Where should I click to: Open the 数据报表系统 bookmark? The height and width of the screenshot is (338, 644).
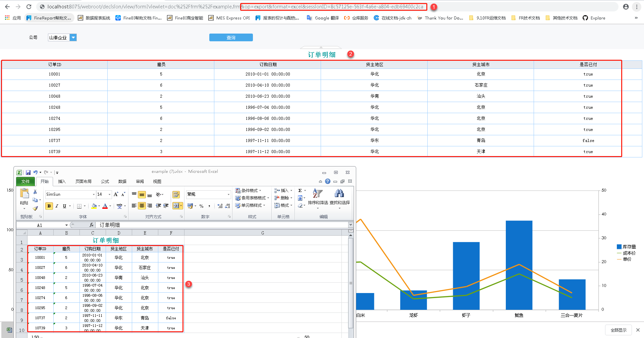click(x=94, y=18)
